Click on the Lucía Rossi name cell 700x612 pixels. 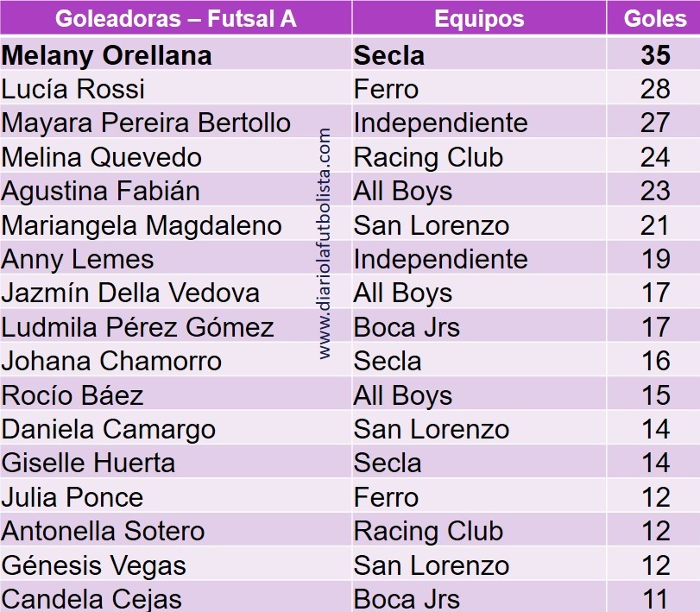(73, 89)
